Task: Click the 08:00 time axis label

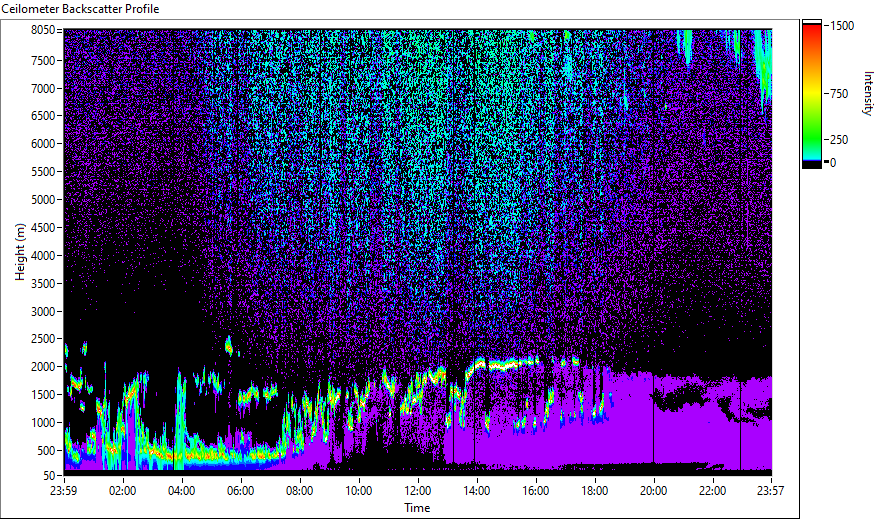Action: [x=300, y=491]
